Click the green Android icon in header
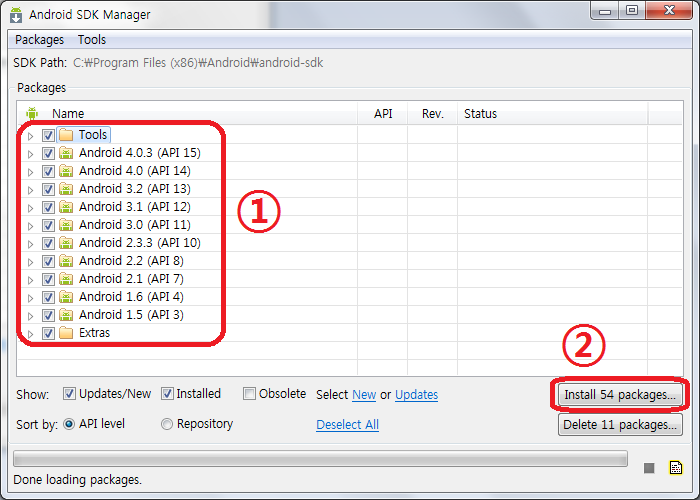700x500 pixels. pos(32,113)
